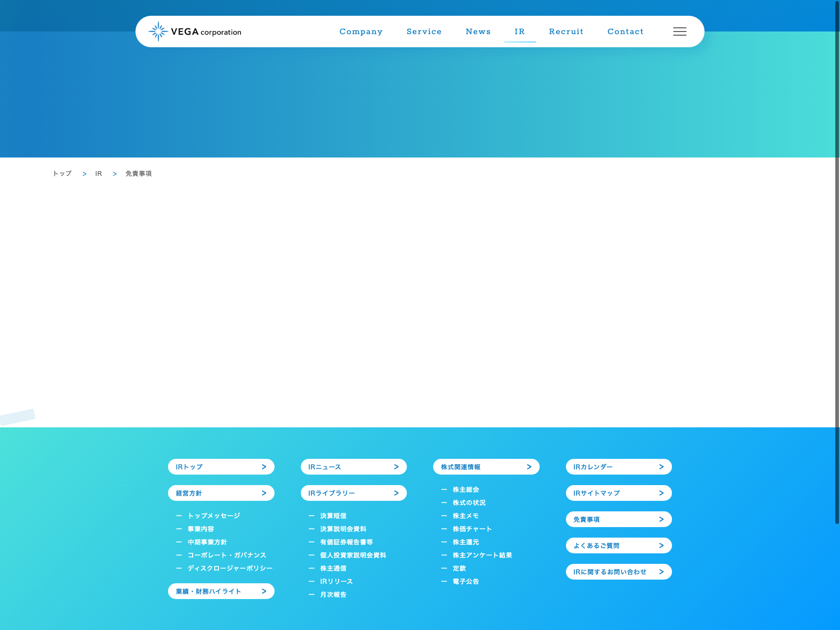The image size is (840, 630).
Task: Click the vertical page scrollbar
Action: 837,262
